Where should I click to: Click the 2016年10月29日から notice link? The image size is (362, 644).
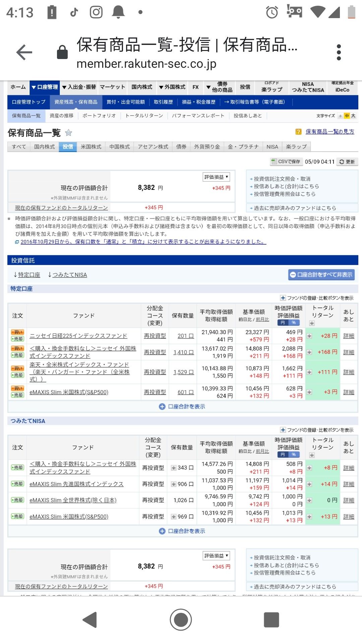point(143,241)
